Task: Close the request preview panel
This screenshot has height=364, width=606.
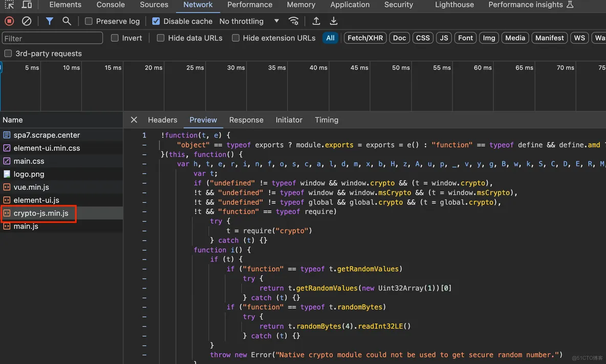Action: [x=134, y=120]
